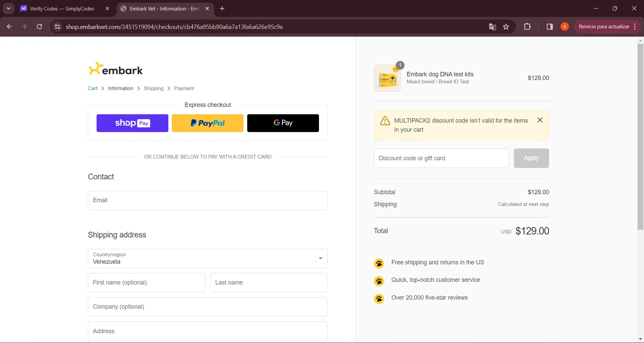Focus the Email input field
Viewport: 644px width, 343px height.
point(208,200)
